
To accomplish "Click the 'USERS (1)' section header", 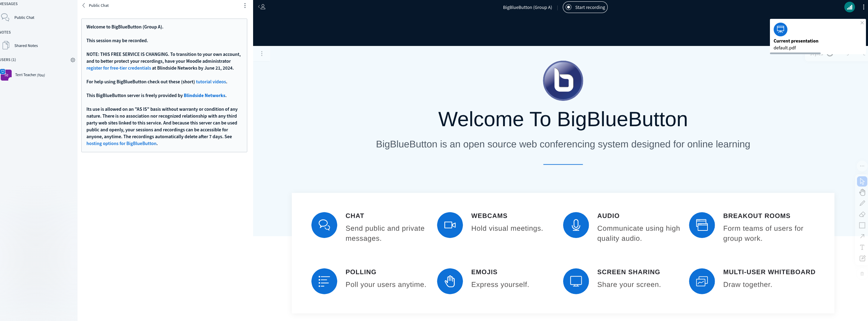I will click(x=8, y=60).
